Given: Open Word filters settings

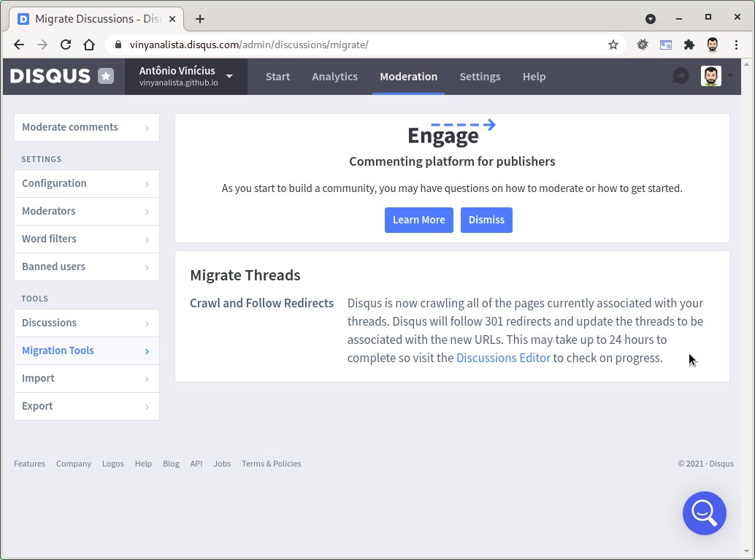Looking at the screenshot, I should (x=87, y=239).
